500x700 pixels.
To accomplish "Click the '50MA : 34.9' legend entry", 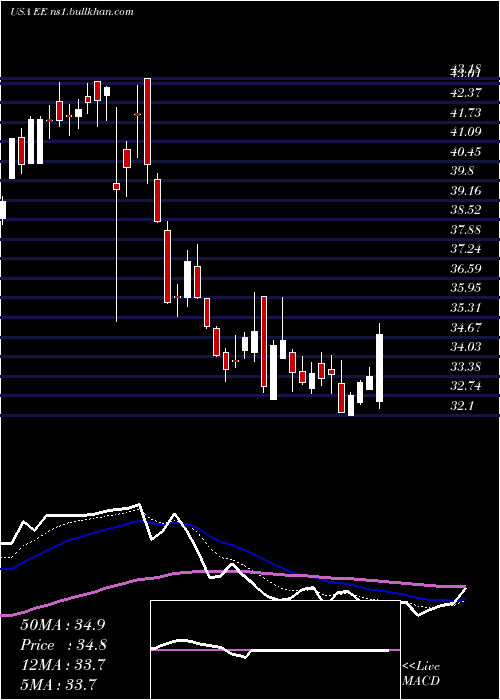I will (x=63, y=625).
